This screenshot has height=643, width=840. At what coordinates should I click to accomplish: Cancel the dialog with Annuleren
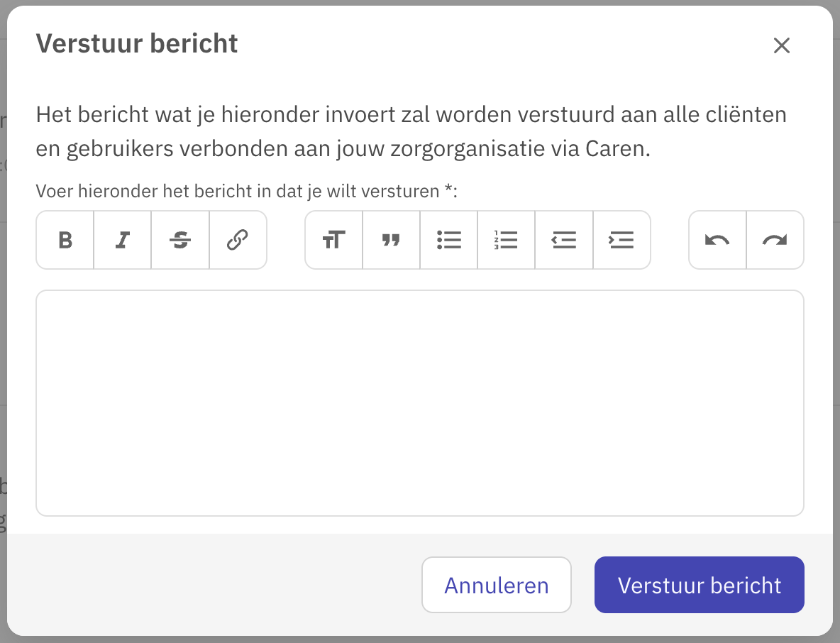tap(496, 585)
